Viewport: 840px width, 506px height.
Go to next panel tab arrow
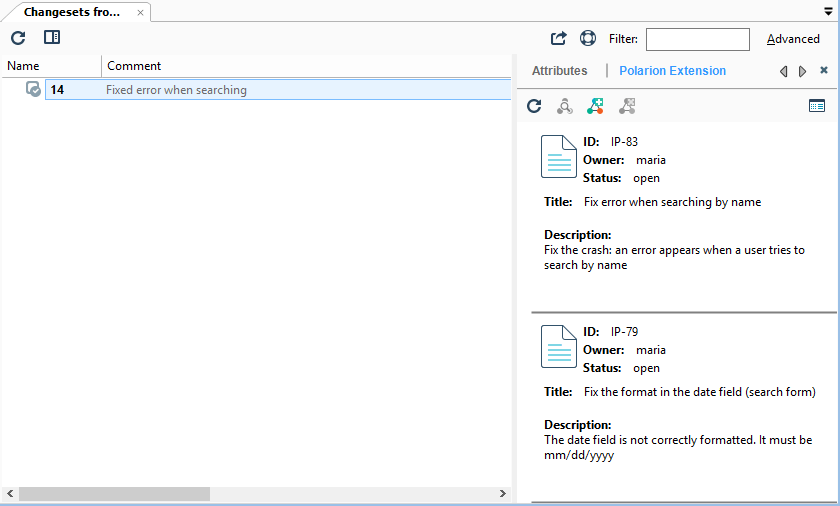[802, 71]
